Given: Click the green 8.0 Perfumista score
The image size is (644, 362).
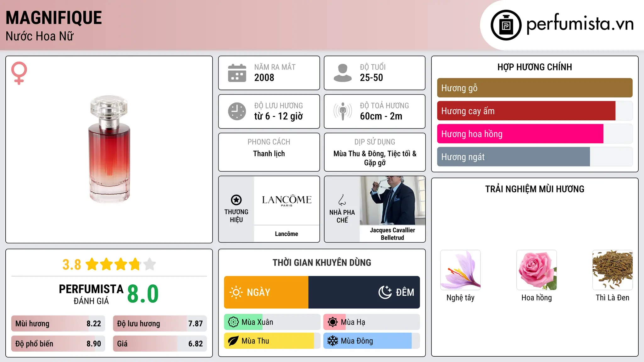Looking at the screenshot, I should point(143,294).
